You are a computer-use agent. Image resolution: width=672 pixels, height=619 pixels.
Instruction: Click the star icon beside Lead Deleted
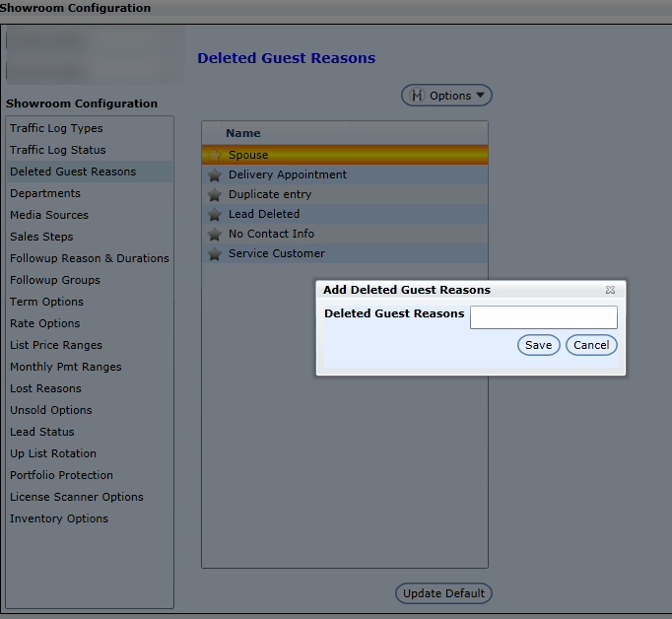click(214, 214)
